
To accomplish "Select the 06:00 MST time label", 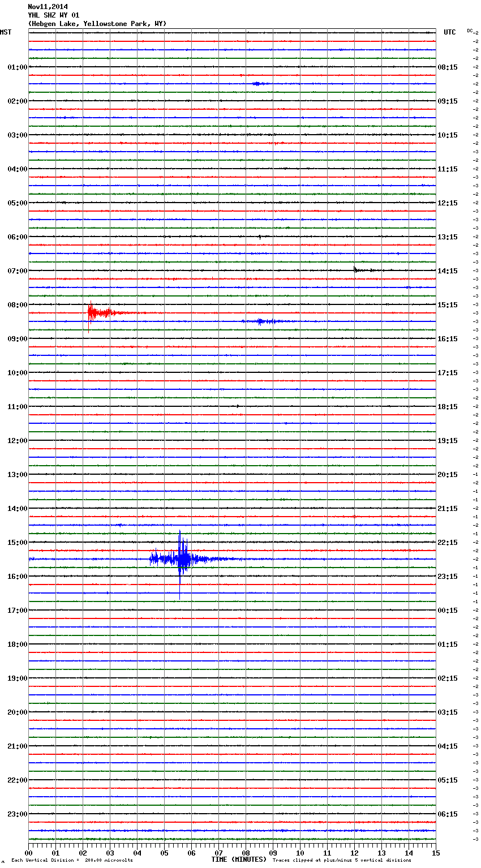I will click(x=18, y=237).
